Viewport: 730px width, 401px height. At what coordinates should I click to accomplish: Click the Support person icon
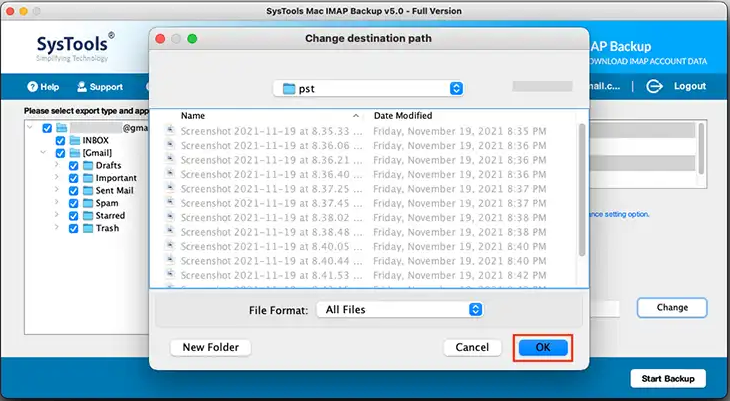pos(82,87)
